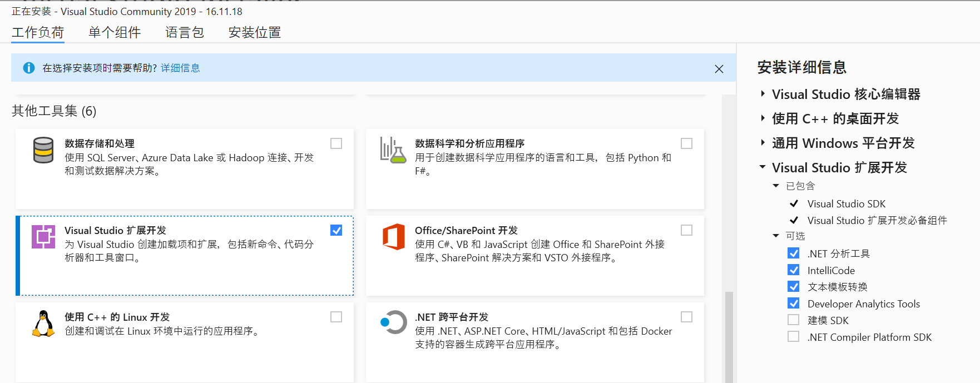Viewport: 980px width, 383px height.
Task: Click the blue info icon in banner
Action: pyautogui.click(x=29, y=68)
